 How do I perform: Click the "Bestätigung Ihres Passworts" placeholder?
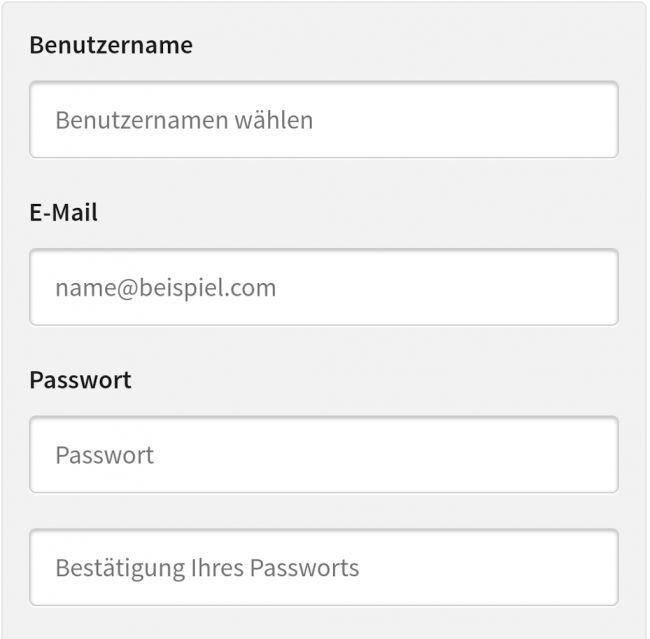click(x=207, y=569)
